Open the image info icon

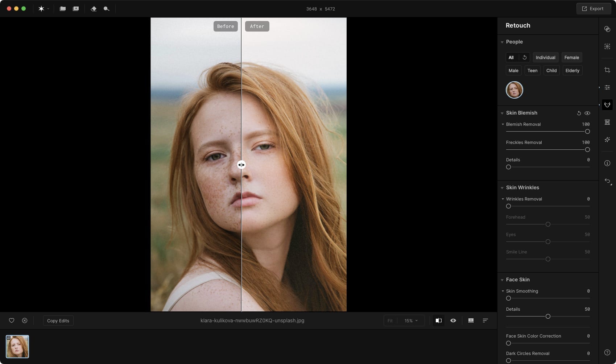click(607, 163)
